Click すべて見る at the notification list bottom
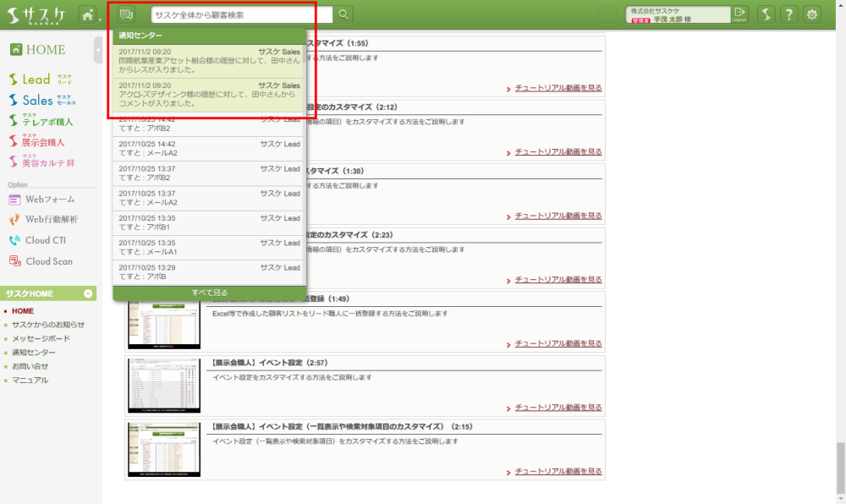 pyautogui.click(x=209, y=293)
